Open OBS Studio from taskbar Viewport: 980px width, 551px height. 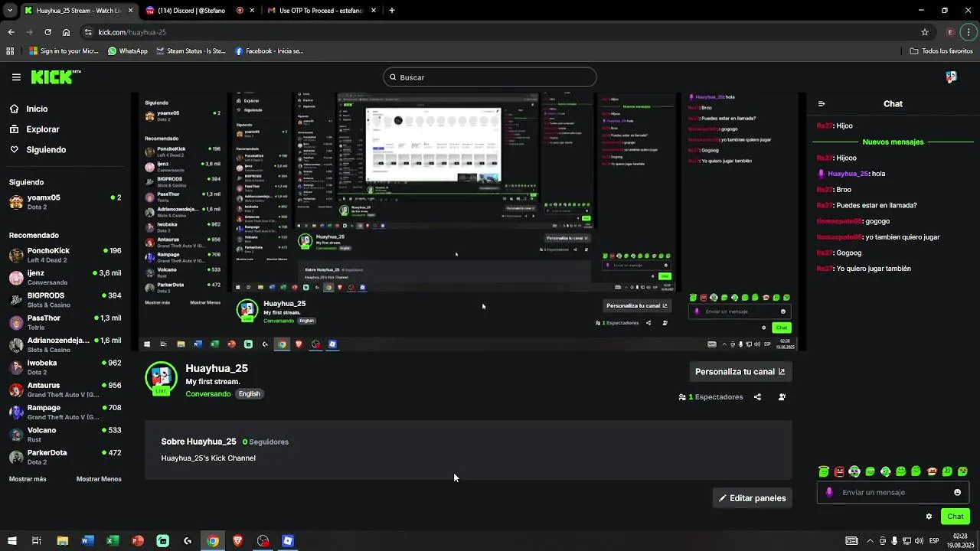263,541
